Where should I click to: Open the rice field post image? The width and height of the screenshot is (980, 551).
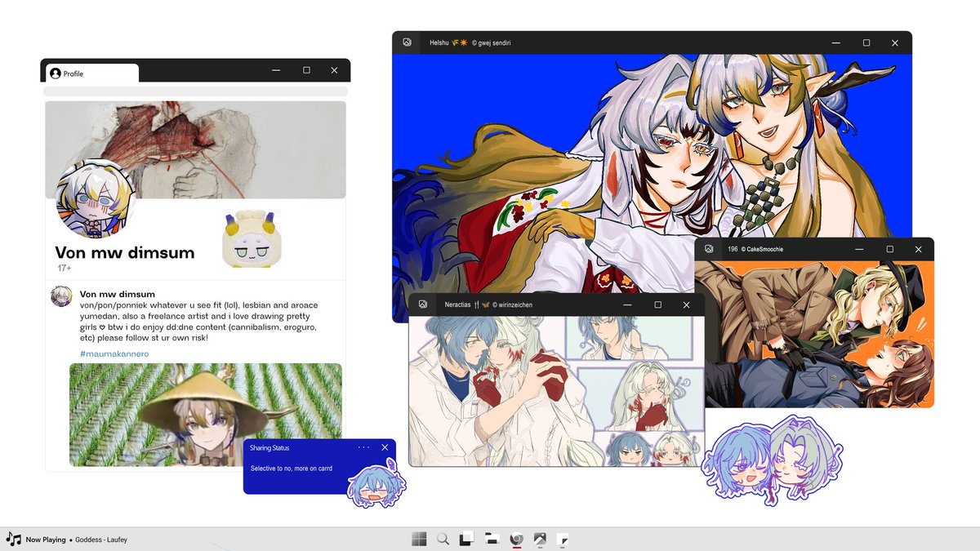(206, 415)
